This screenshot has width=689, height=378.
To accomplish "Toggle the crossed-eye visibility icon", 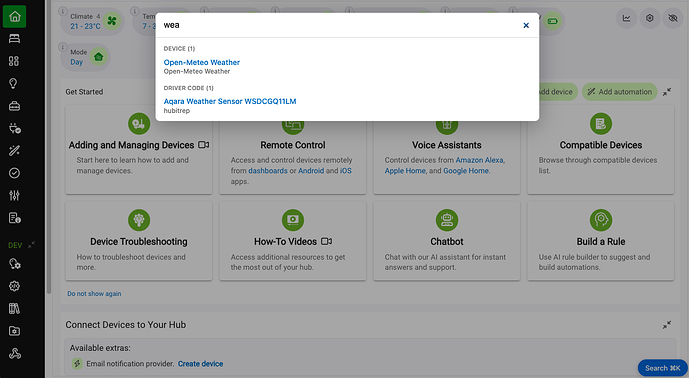I will [673, 18].
